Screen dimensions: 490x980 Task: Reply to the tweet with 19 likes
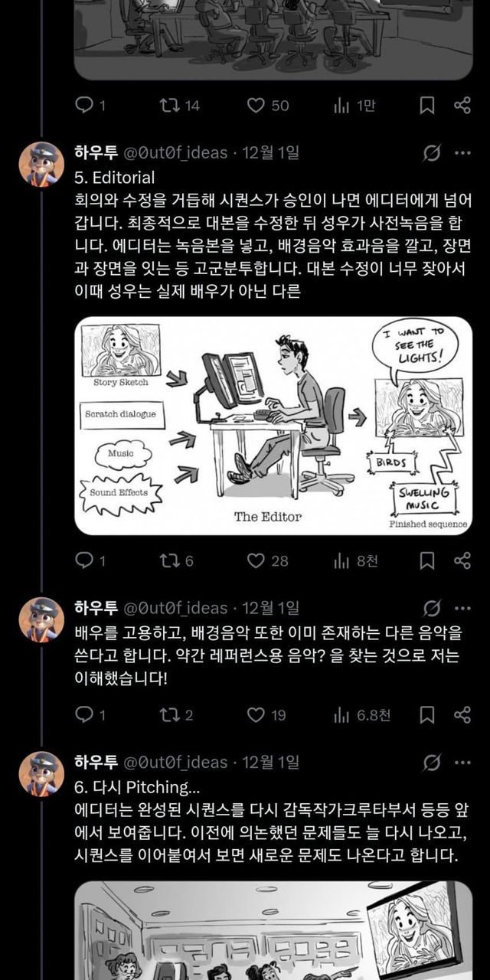[x=91, y=715]
